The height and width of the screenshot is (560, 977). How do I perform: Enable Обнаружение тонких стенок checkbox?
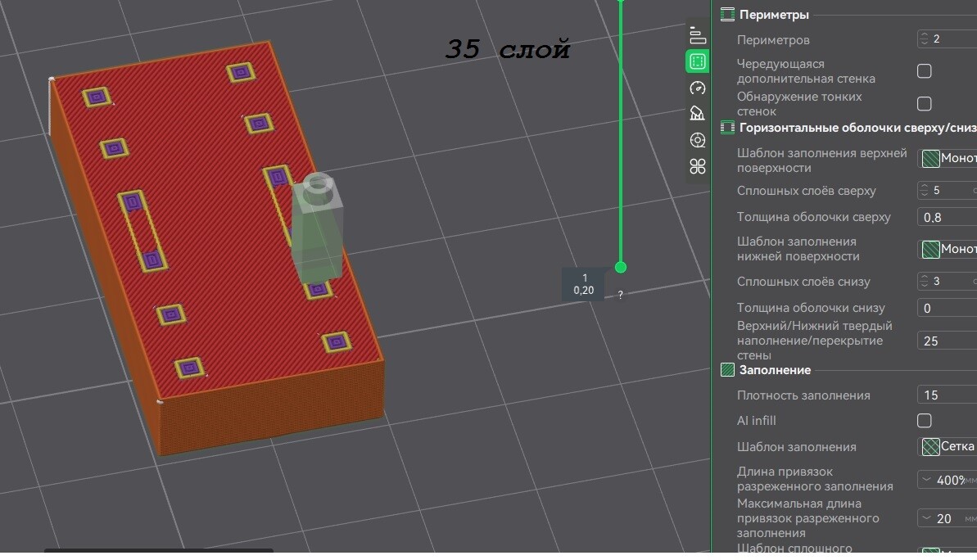click(924, 103)
